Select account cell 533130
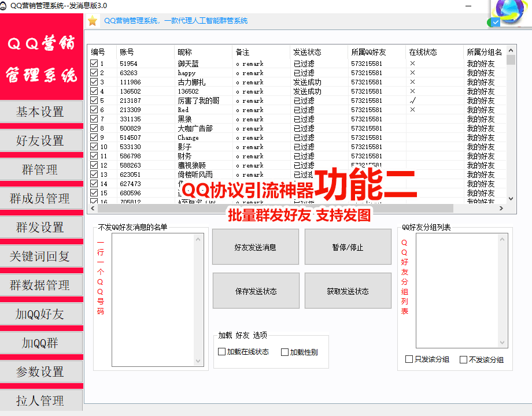 (130, 147)
